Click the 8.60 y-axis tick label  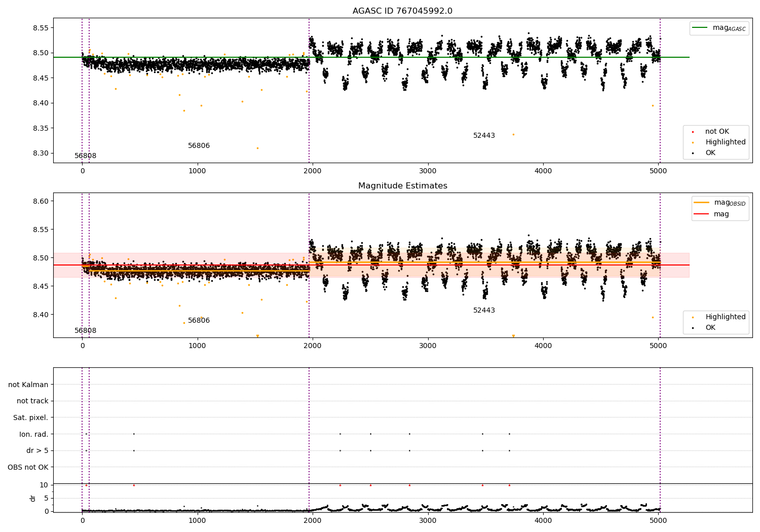coord(40,202)
